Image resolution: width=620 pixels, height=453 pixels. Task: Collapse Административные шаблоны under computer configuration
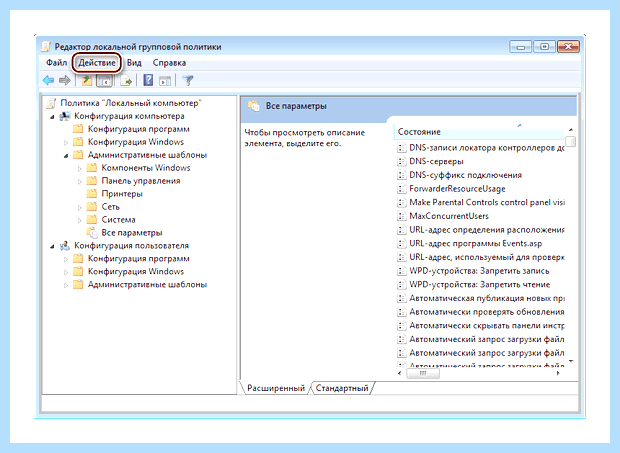click(x=66, y=155)
